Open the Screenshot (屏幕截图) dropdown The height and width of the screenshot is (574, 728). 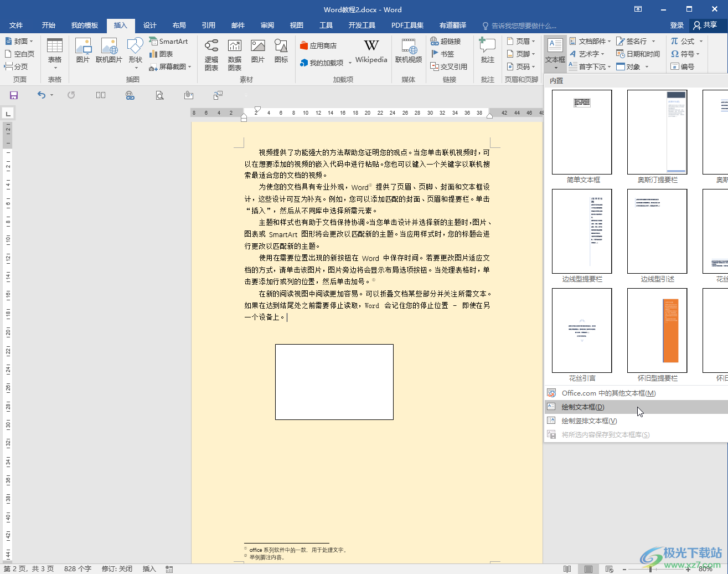coord(170,66)
